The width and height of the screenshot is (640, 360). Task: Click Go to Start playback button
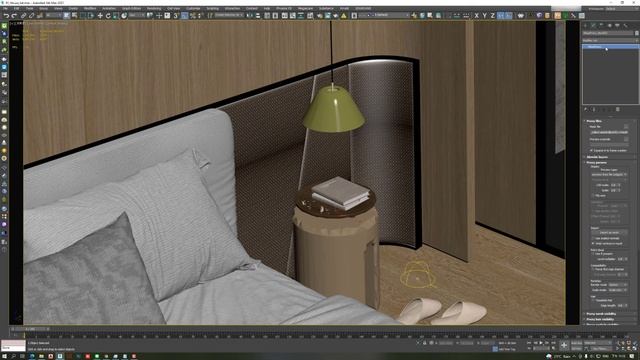pyautogui.click(x=529, y=343)
